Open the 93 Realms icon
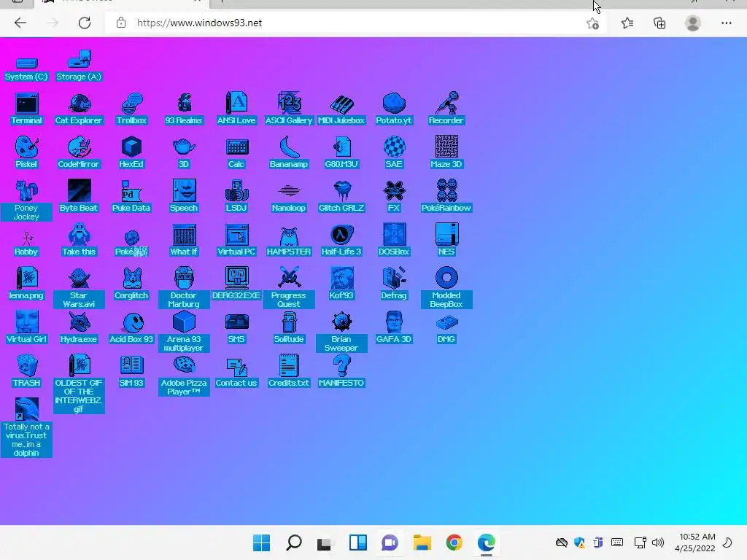The height and width of the screenshot is (560, 747). [184, 109]
